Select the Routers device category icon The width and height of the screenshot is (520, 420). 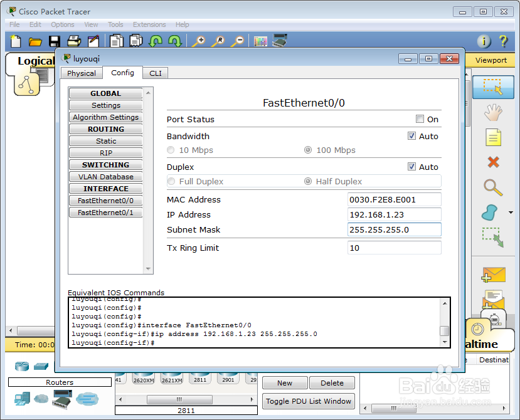coord(22,366)
